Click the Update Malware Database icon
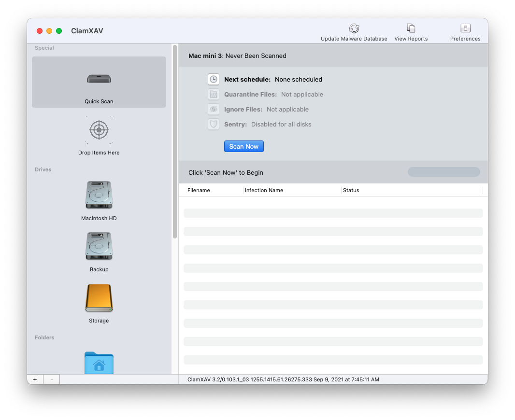Image resolution: width=515 pixels, height=420 pixels. pyautogui.click(x=354, y=28)
